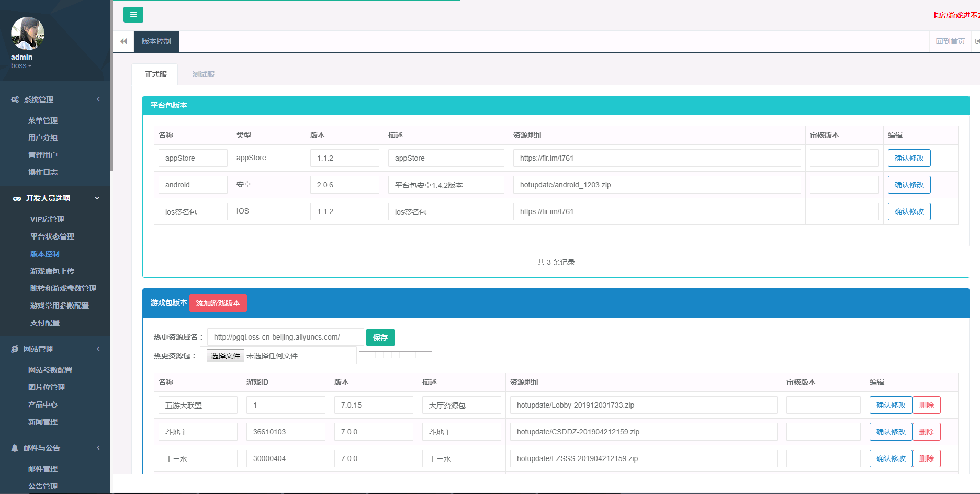This screenshot has width=980, height=494.
Task: Click the android row version input field
Action: click(x=344, y=185)
